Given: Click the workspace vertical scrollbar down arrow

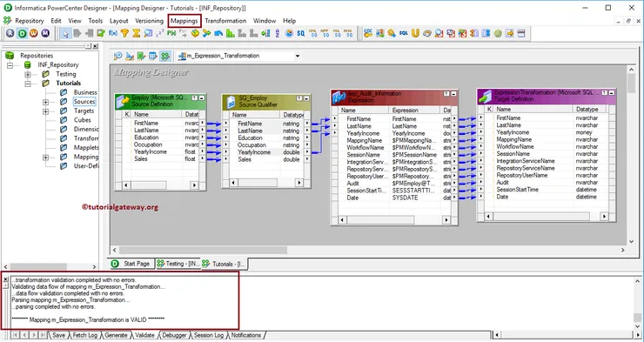Looking at the screenshot, I should tap(631, 242).
